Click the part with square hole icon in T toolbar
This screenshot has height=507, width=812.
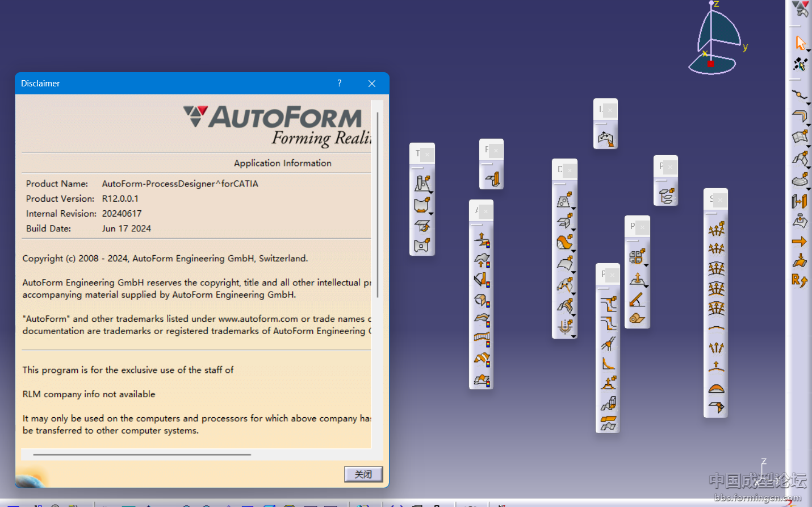(x=422, y=246)
